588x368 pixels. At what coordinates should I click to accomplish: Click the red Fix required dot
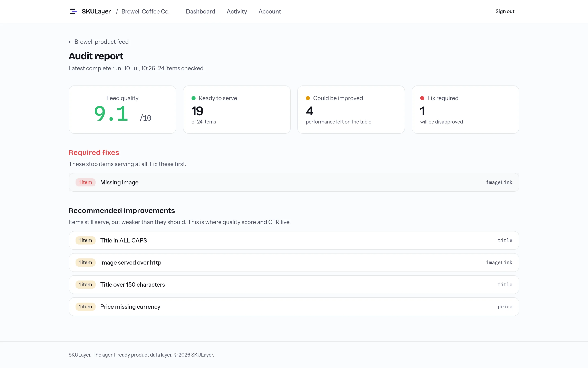click(422, 98)
